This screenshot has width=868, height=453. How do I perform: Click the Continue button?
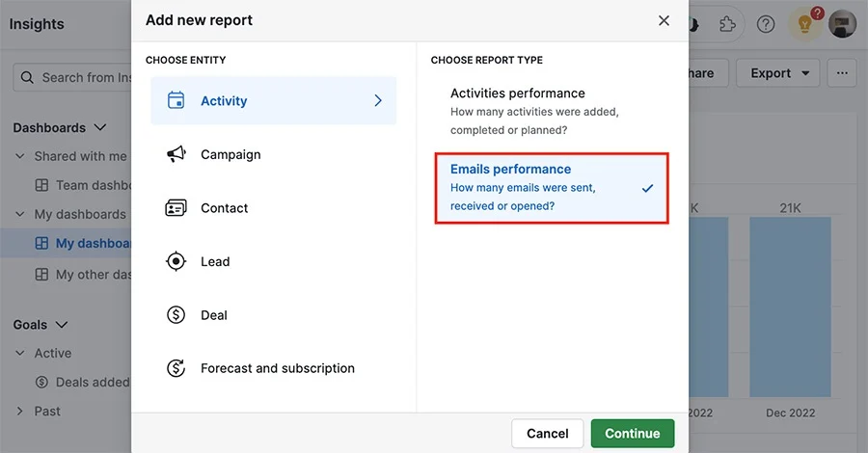[632, 433]
